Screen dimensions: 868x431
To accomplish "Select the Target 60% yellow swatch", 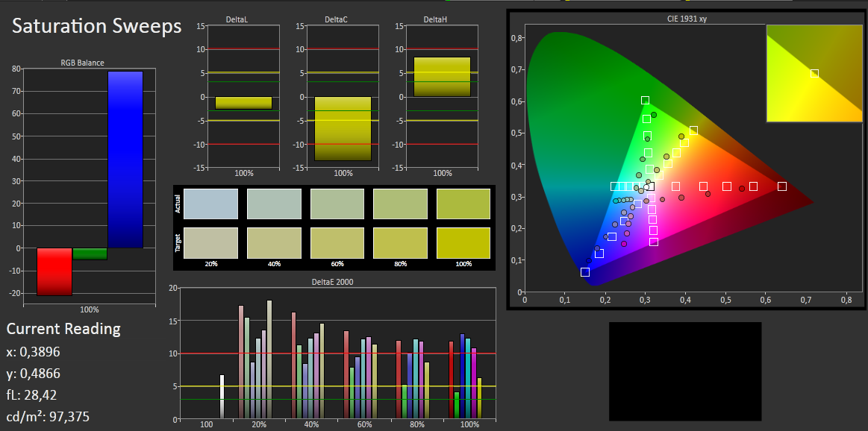I will 337,243.
